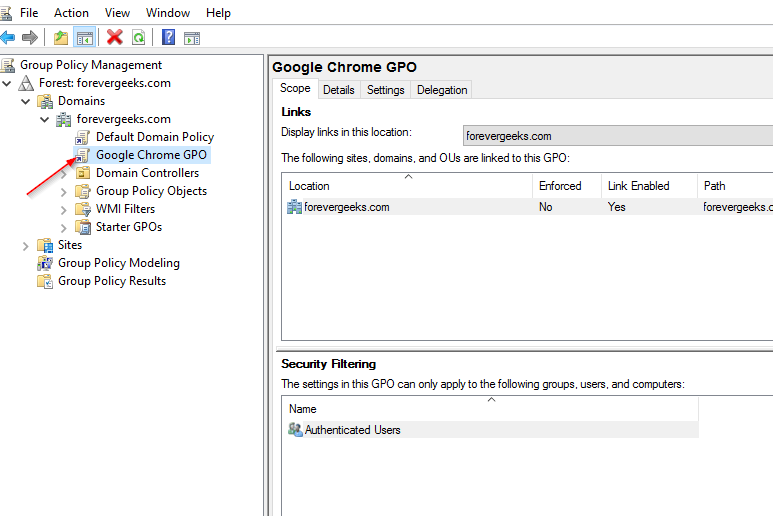Click the Group Policy Management root icon
Screen dimensions: 773x516
[7, 65]
